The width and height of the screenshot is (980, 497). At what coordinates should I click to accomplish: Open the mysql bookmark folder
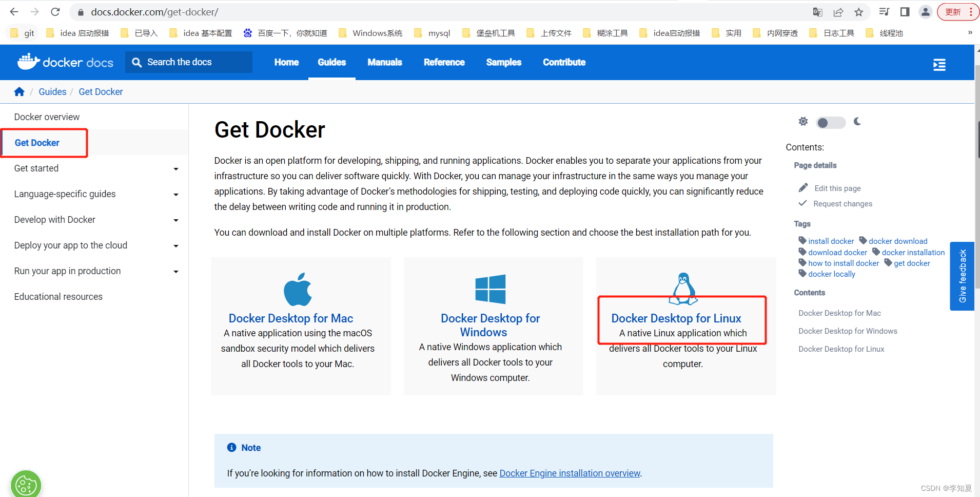point(432,33)
